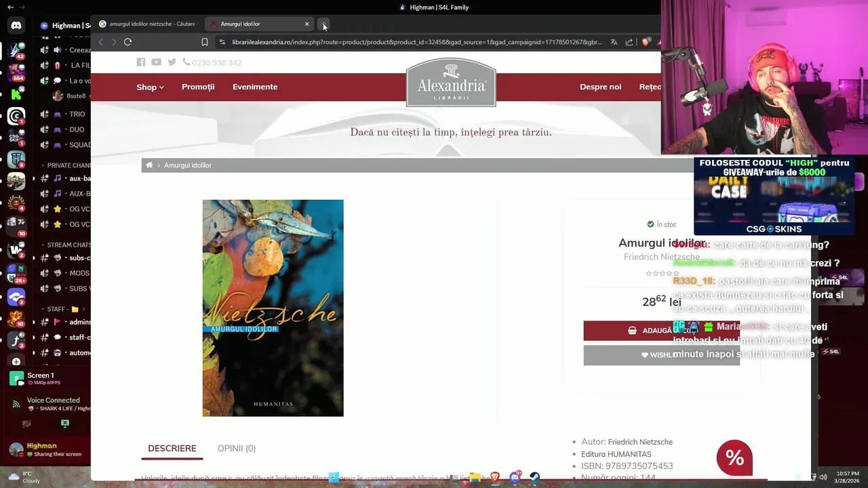Open the red percent discount badge
This screenshot has width=868, height=488.
[x=734, y=457]
